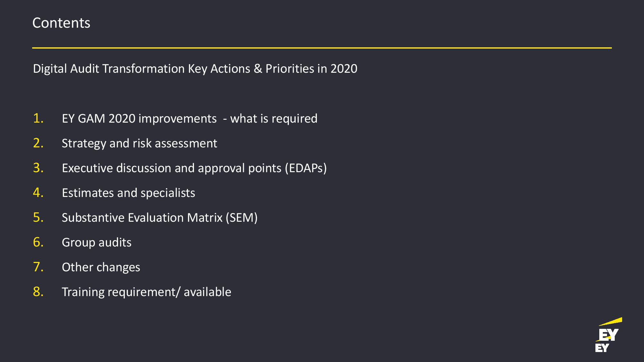Click the yellow number 3 marker
This screenshot has height=362, width=644.
(x=38, y=168)
